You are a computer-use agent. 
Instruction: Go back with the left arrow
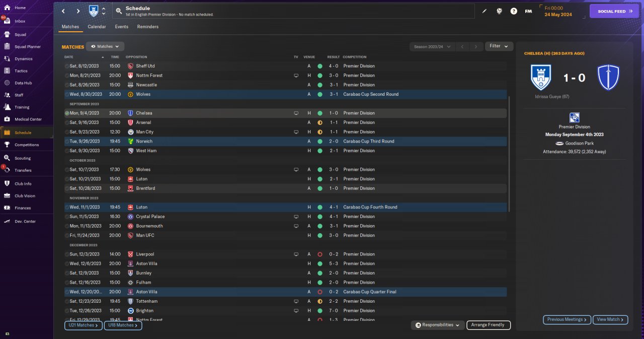click(63, 11)
